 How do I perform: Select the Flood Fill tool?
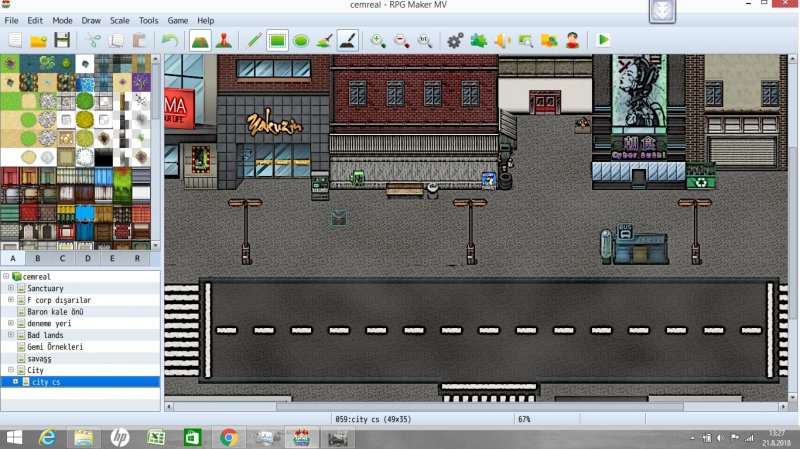[324, 40]
